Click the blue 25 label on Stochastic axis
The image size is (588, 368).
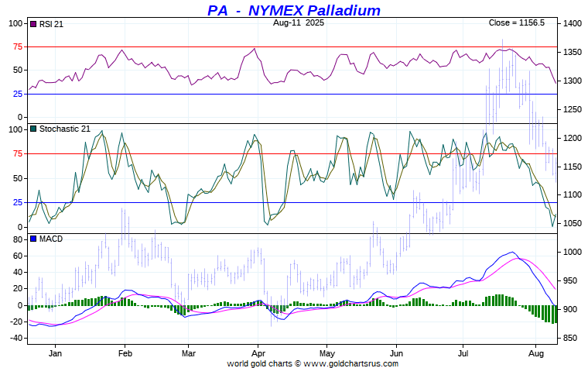(18, 203)
